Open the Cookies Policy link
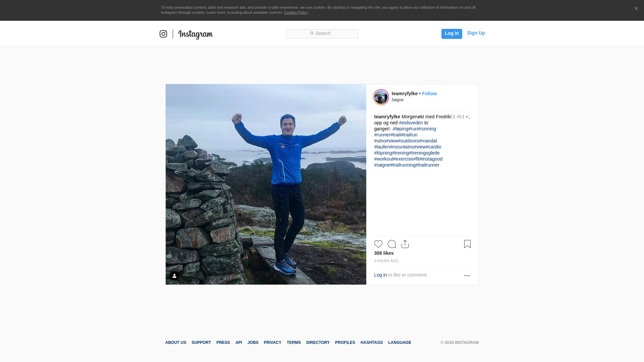 click(296, 12)
